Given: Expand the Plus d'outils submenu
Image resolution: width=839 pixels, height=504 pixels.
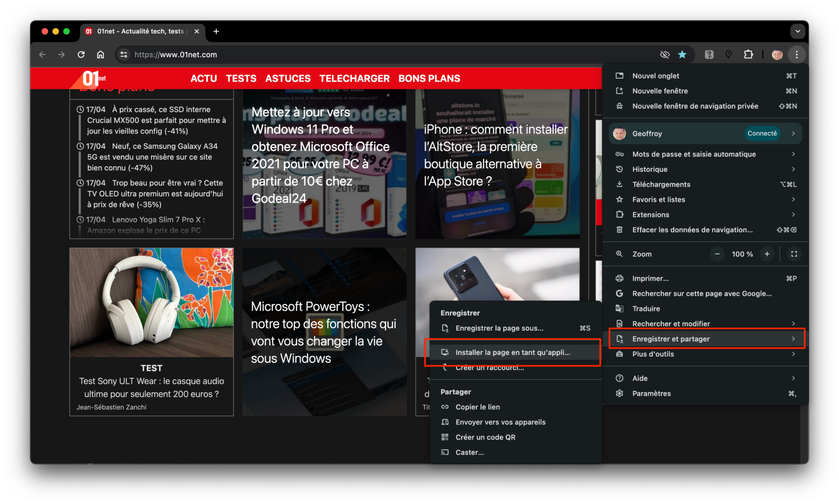Looking at the screenshot, I should pos(705,354).
